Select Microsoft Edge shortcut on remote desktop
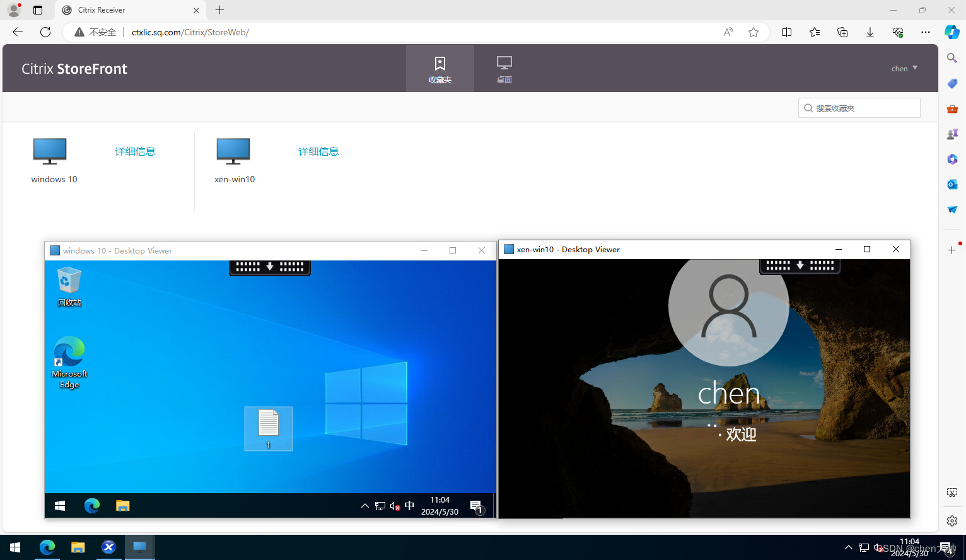 pyautogui.click(x=69, y=363)
